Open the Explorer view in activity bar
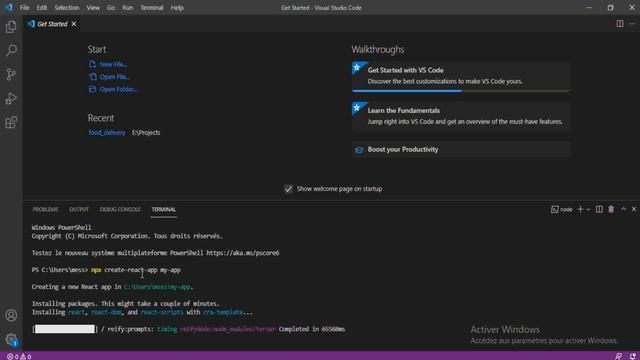This screenshot has width=640, height=360. (11, 27)
